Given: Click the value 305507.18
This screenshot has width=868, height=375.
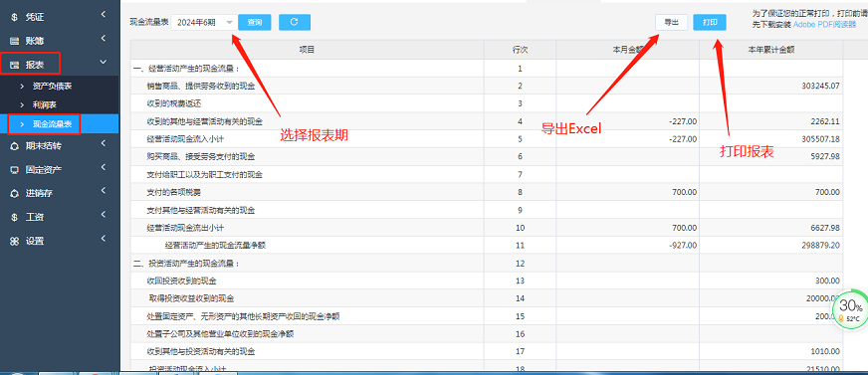Looking at the screenshot, I should pyautogui.click(x=820, y=139).
